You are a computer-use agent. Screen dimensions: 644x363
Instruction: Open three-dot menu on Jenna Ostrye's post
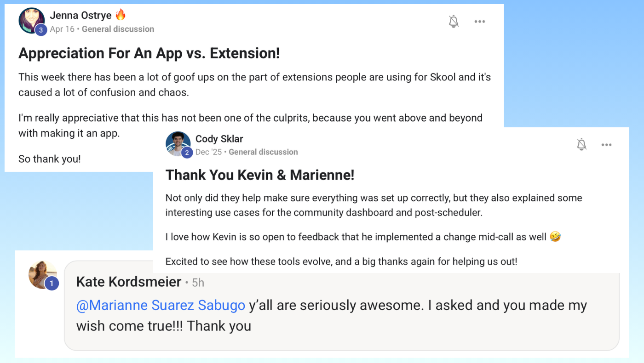point(480,22)
